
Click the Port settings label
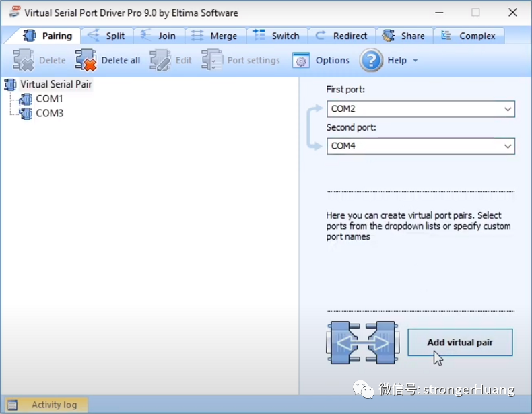coord(253,61)
